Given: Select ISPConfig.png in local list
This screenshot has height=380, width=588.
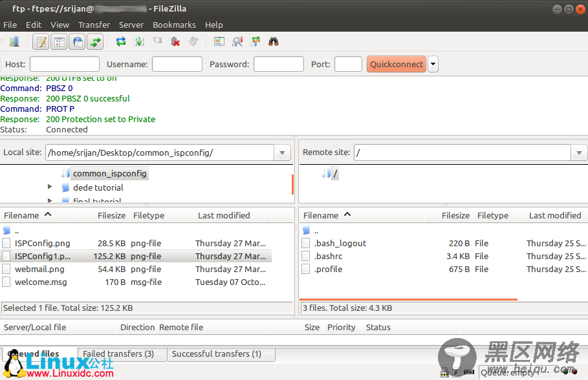Looking at the screenshot, I should coord(136,243).
